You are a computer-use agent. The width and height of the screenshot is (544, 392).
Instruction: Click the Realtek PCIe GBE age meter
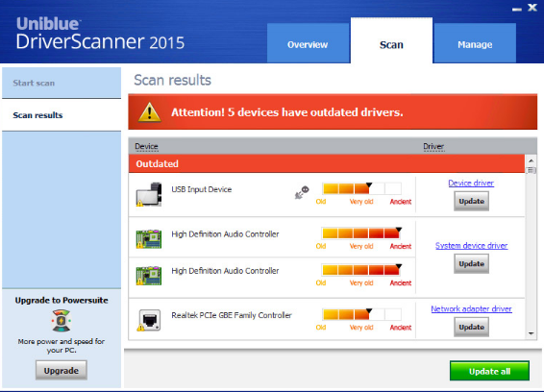click(x=361, y=314)
